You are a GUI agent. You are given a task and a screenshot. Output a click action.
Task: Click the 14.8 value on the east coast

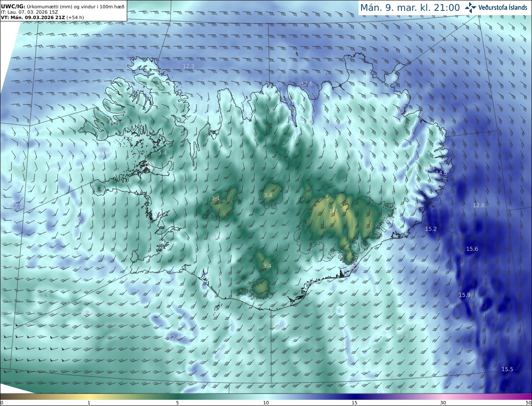click(441, 173)
